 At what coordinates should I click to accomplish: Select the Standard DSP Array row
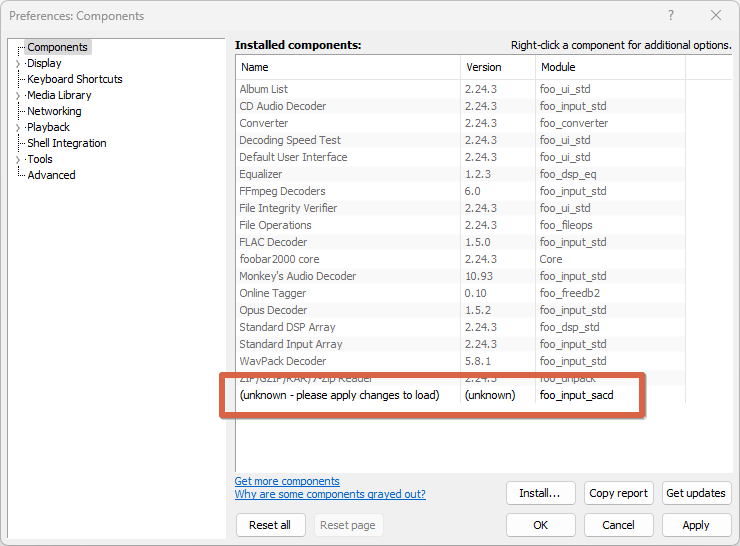tap(460, 327)
